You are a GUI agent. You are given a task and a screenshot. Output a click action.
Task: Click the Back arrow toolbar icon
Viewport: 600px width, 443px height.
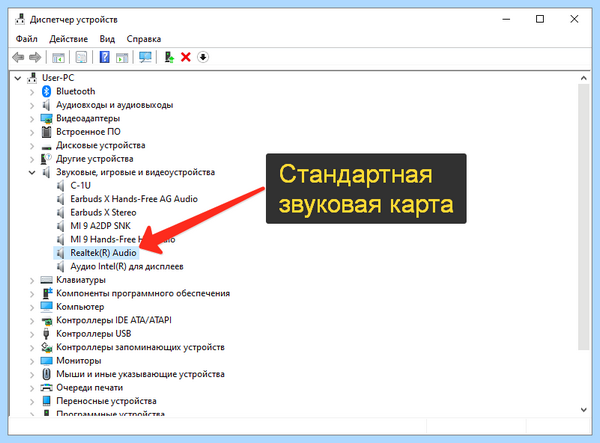pos(18,57)
